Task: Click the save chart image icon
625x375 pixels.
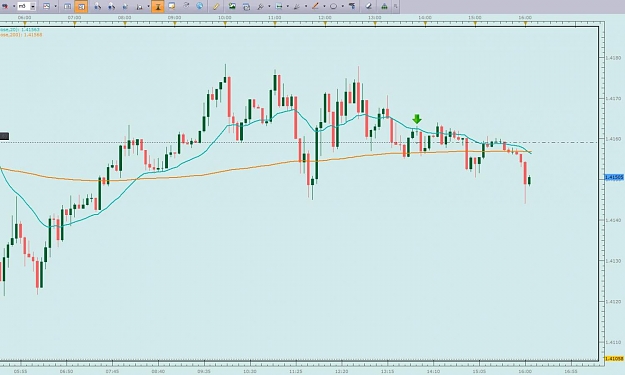Action: pyautogui.click(x=232, y=6)
